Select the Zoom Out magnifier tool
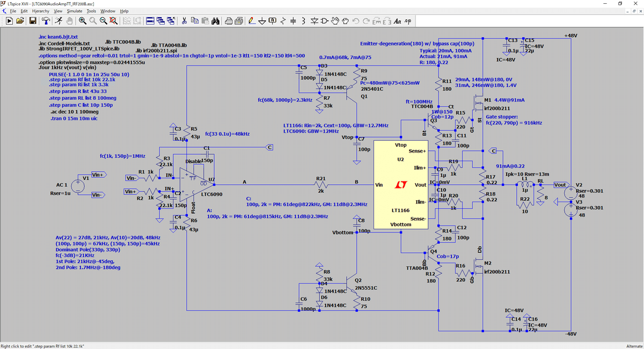 (103, 21)
